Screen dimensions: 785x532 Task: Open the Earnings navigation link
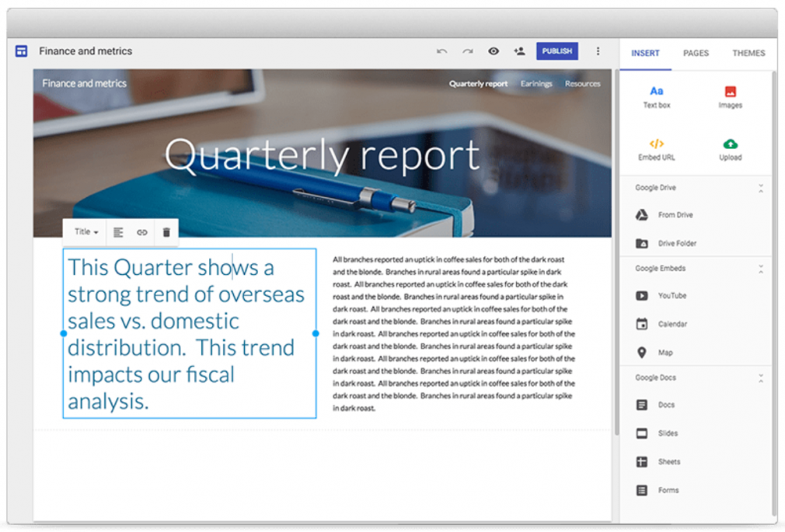click(x=536, y=83)
